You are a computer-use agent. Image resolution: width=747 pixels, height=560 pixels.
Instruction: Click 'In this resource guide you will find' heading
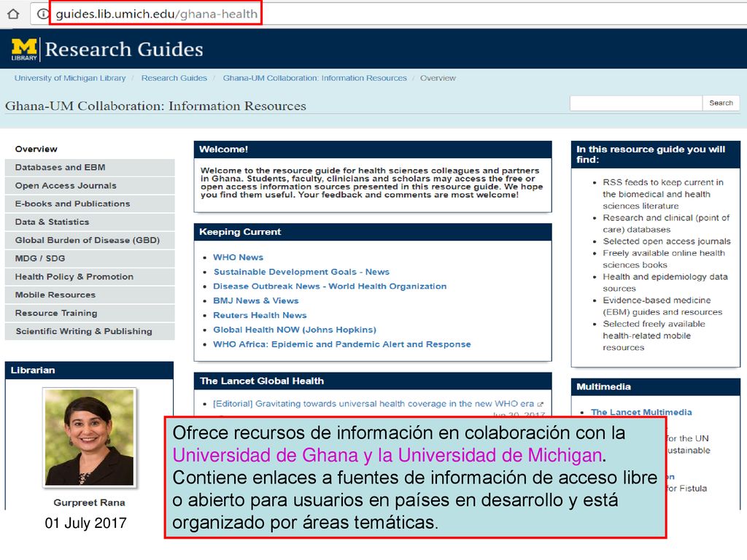point(651,155)
